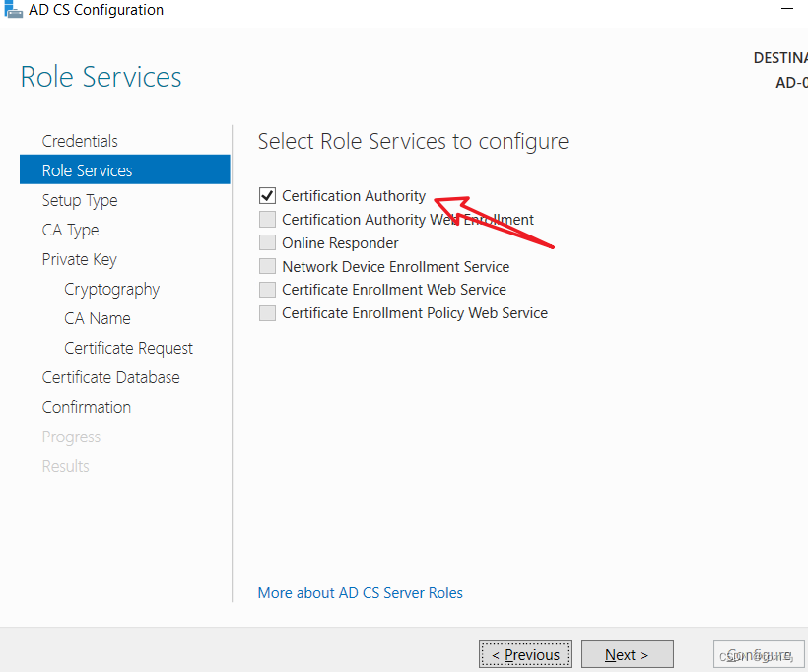This screenshot has height=672, width=808.
Task: Click the Configure button
Action: [x=759, y=654]
